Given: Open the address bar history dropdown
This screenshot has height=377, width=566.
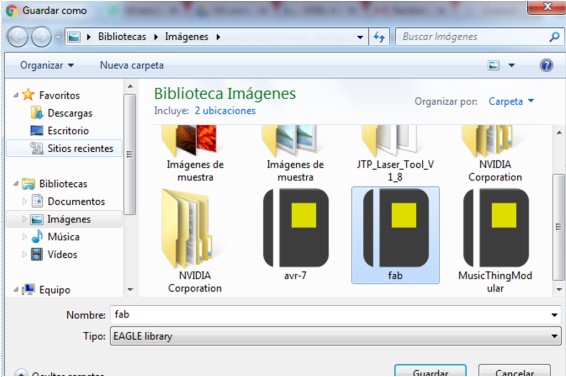Looking at the screenshot, I should pyautogui.click(x=360, y=37).
